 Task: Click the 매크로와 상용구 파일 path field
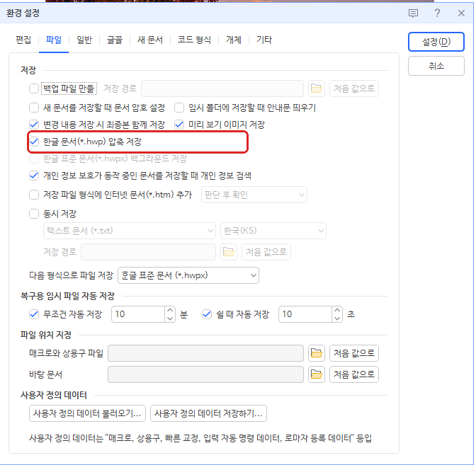click(x=205, y=353)
